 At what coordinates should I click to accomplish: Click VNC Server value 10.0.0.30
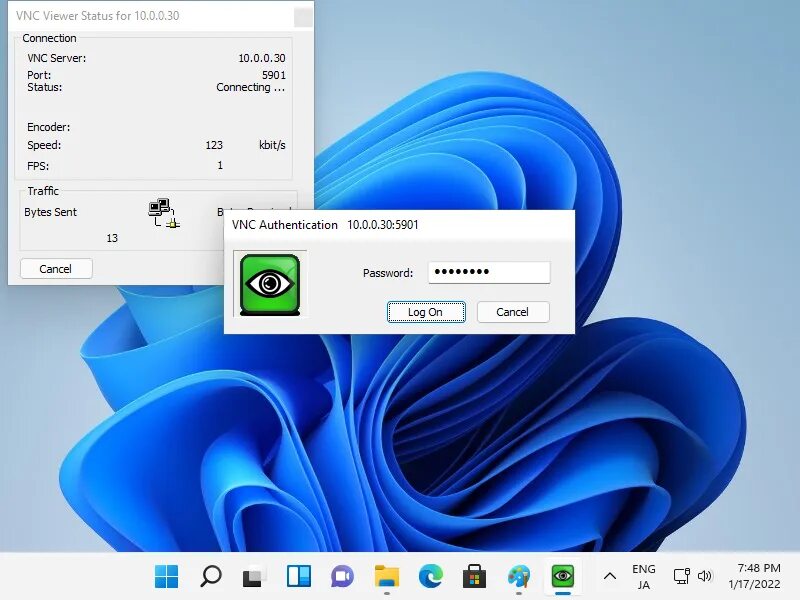(262, 58)
